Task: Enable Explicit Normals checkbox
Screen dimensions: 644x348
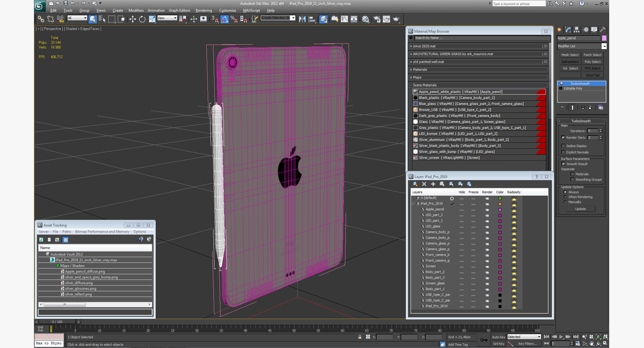Action: [x=563, y=152]
